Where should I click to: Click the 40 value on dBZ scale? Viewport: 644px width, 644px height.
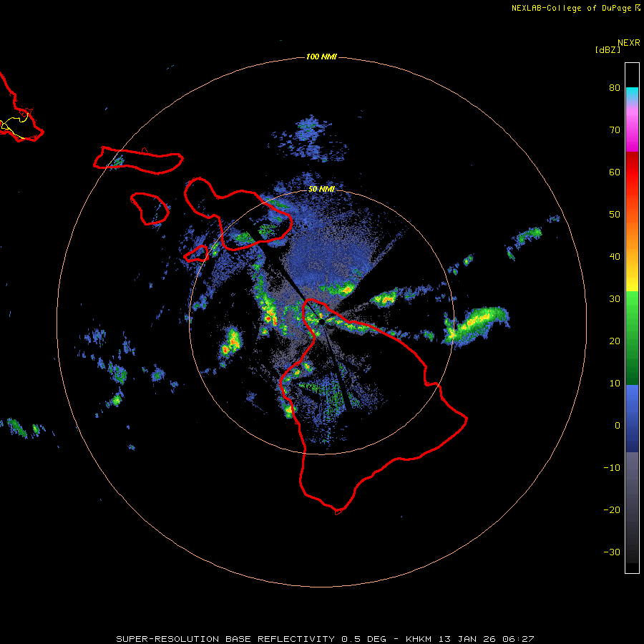615,257
